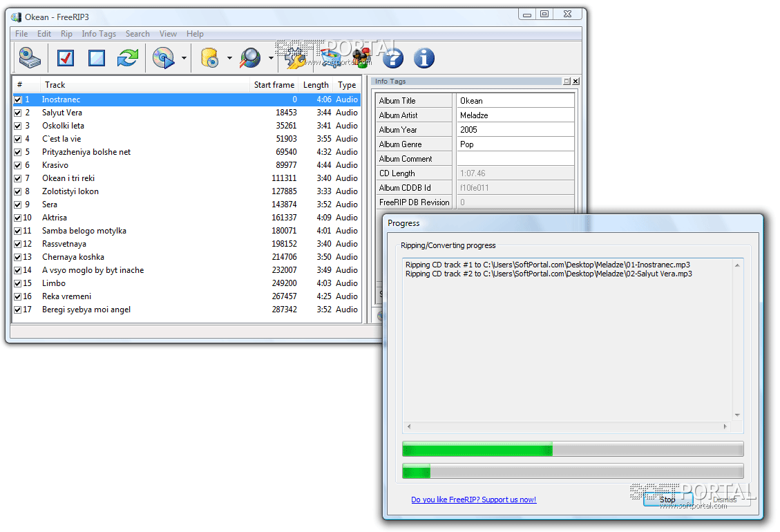Uncheck track 7 Okean i tri reki checkbox
The image size is (780, 532).
pos(18,178)
